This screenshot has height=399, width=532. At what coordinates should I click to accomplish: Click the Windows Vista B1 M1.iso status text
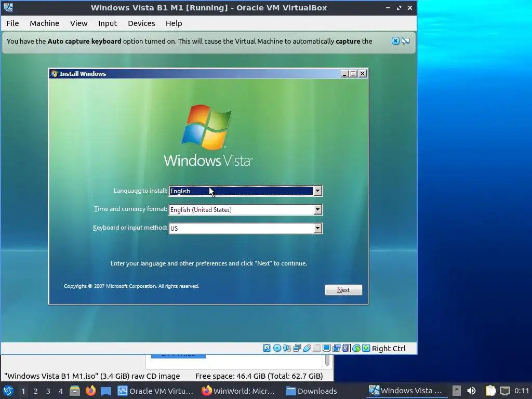click(x=92, y=376)
